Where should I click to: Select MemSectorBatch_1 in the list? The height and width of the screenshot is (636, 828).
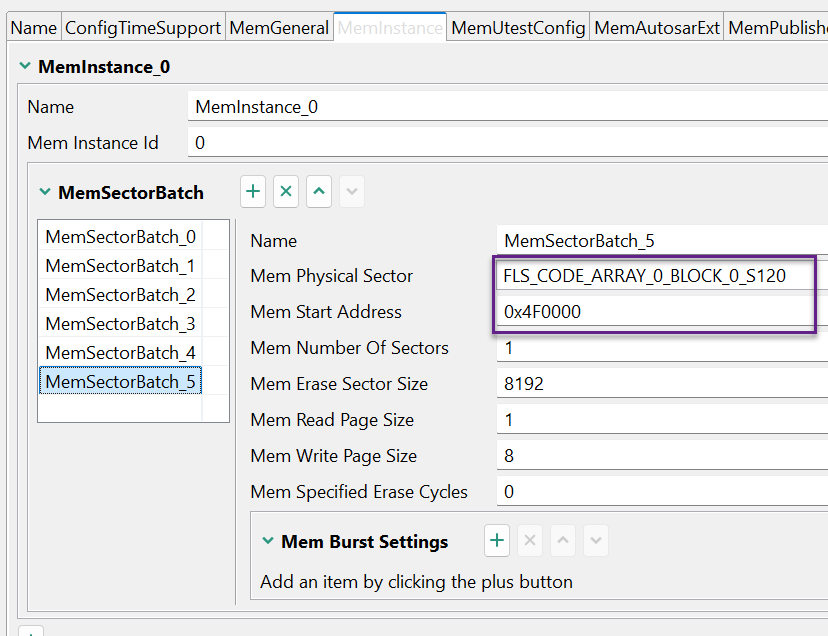tap(120, 266)
